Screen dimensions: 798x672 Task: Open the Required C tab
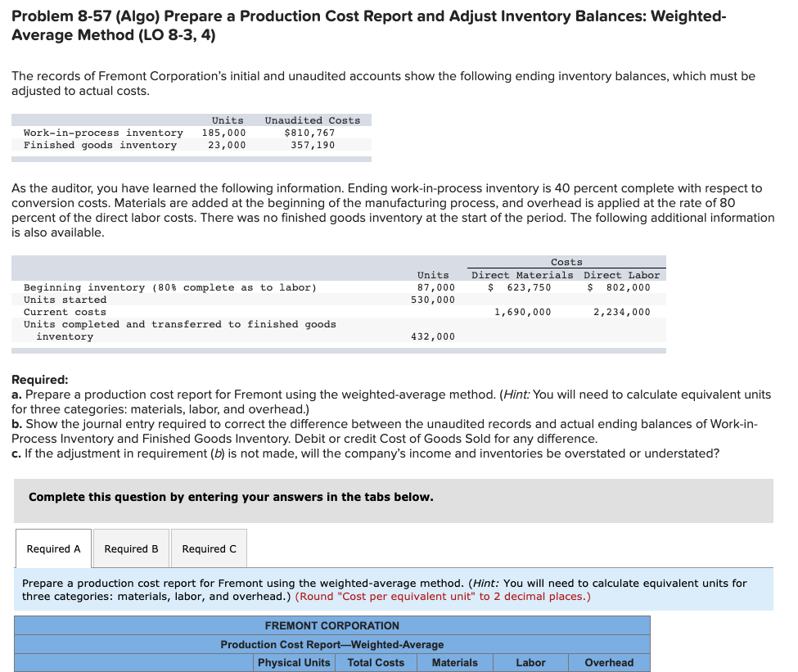(x=208, y=548)
